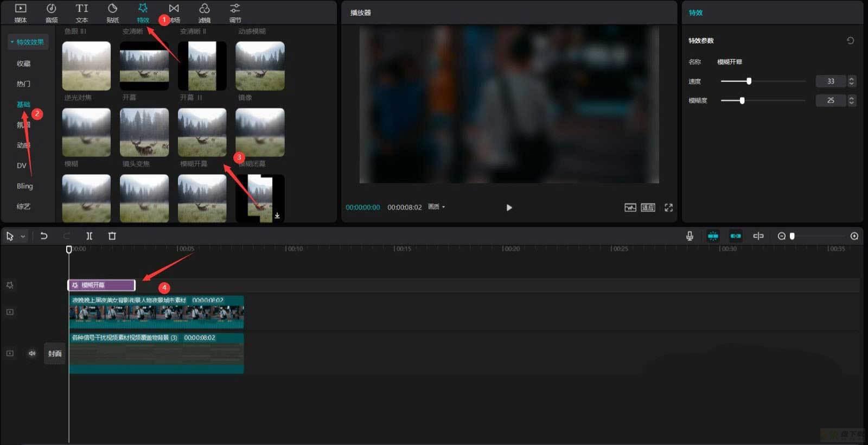Choose the 模糊 effect thumbnail
The width and height of the screenshot is (868, 445).
pos(86,132)
